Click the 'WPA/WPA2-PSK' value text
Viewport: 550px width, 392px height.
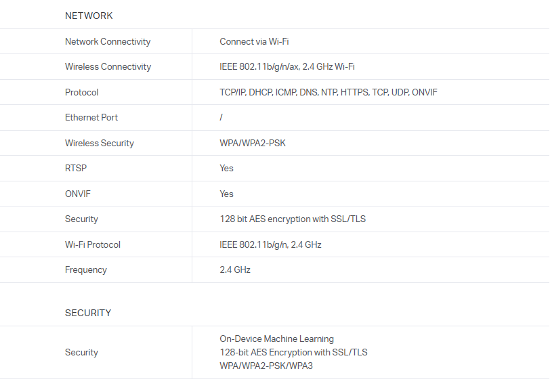click(252, 143)
